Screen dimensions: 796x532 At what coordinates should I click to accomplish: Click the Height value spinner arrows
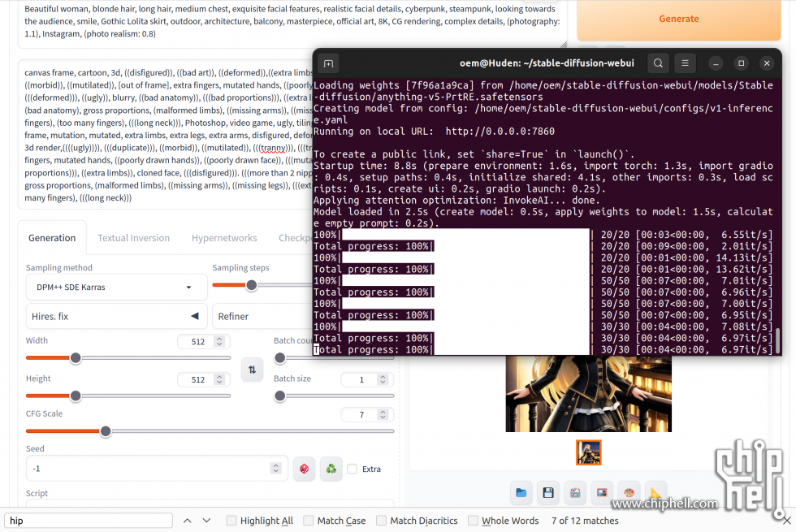pos(219,379)
